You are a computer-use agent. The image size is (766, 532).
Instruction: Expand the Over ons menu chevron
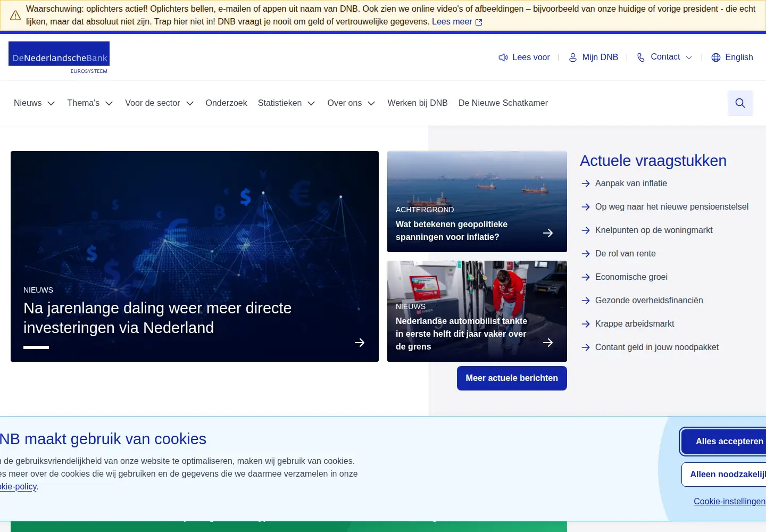click(371, 103)
